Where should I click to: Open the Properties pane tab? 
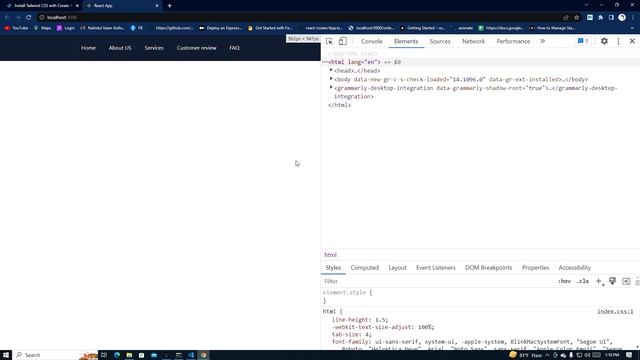[x=535, y=268]
